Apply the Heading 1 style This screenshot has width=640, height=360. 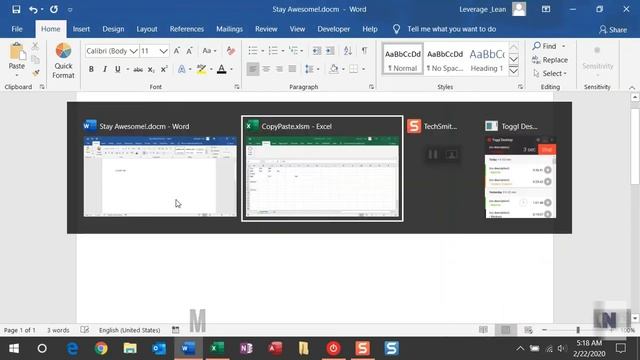click(x=487, y=60)
